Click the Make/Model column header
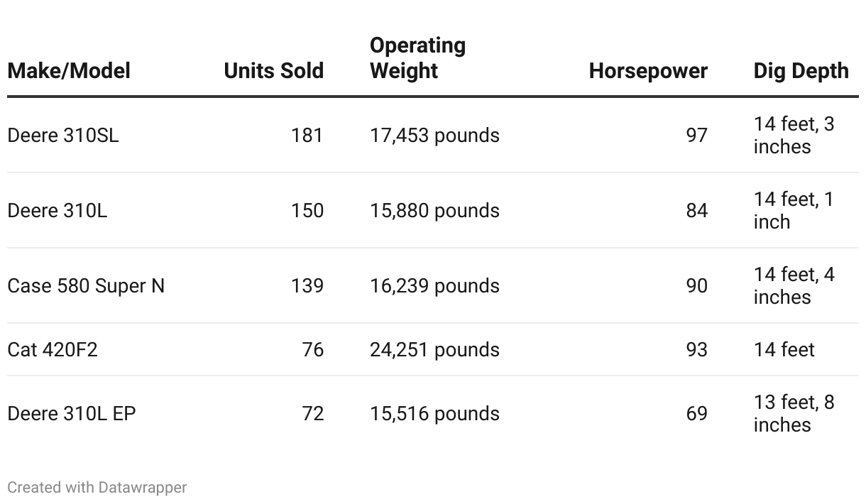This screenshot has height=504, width=866. tap(69, 71)
